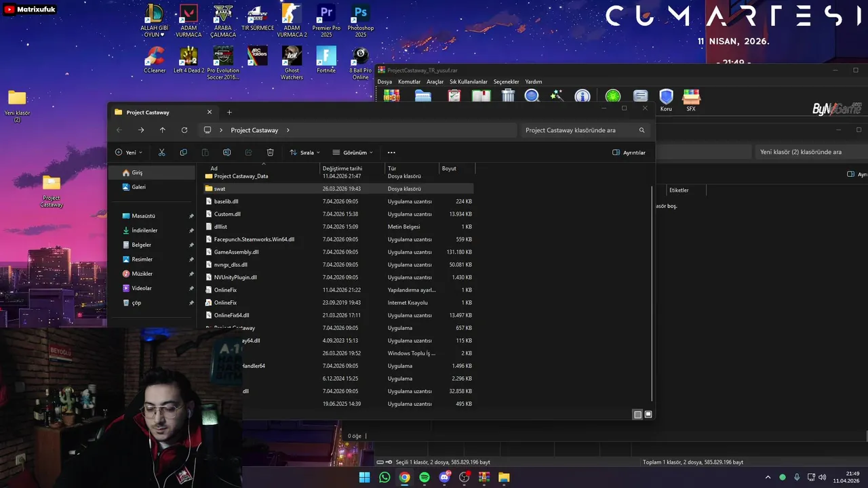Click WinRAR Info icon
Image resolution: width=868 pixels, height=488 pixels.
582,96
